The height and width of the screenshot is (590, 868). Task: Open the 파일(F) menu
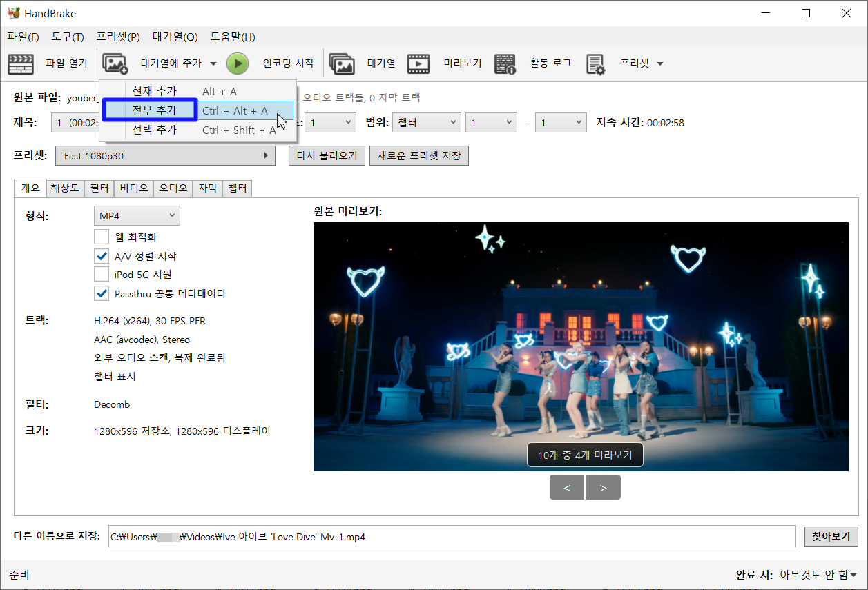click(x=23, y=37)
